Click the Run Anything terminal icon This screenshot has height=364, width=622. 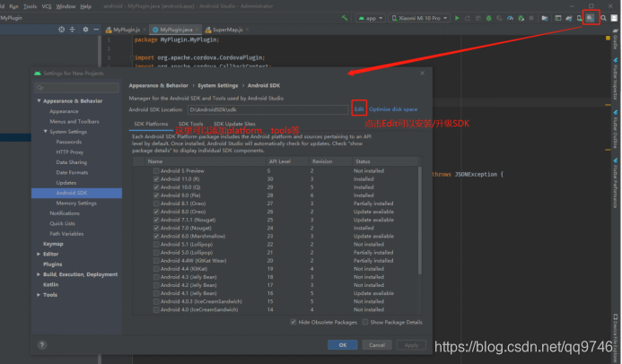tap(557, 18)
